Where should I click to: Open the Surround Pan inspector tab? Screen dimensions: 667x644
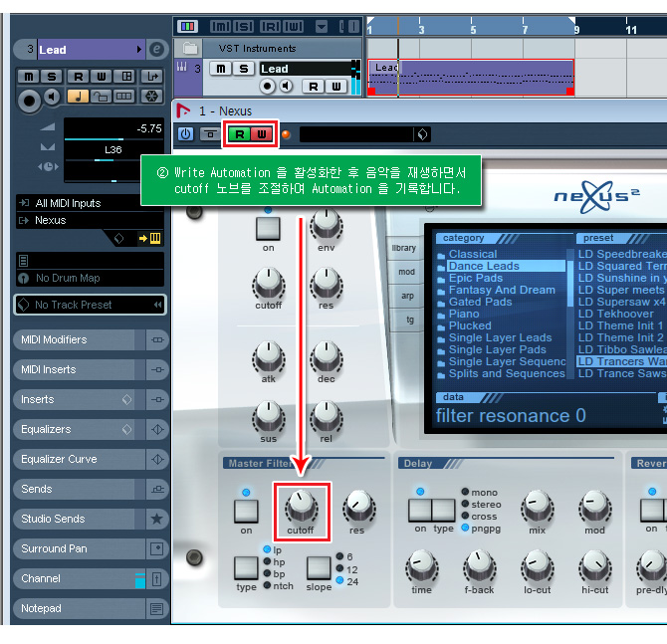(79, 548)
